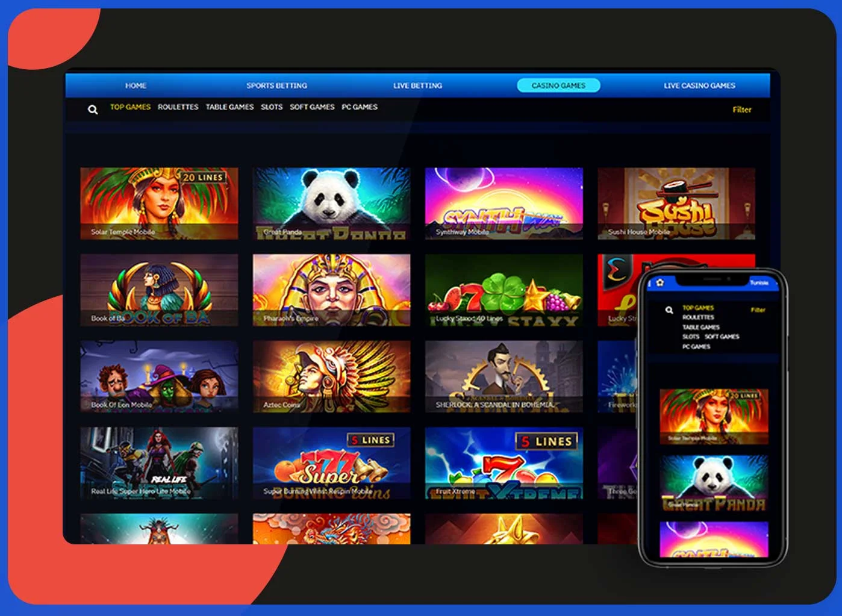Viewport: 842px width, 616px height.
Task: Open the Sushi House Mobile game
Action: 676,204
